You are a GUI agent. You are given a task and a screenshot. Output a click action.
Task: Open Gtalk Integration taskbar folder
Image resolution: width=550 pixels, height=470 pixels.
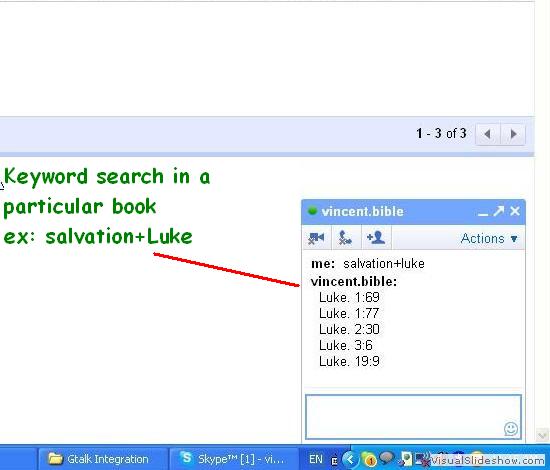(102, 459)
